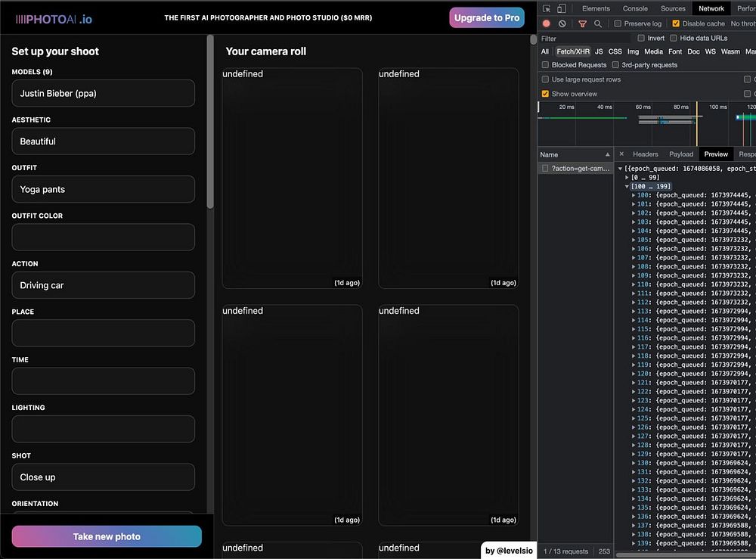
Task: Expand JSON entry 121
Action: [634, 383]
